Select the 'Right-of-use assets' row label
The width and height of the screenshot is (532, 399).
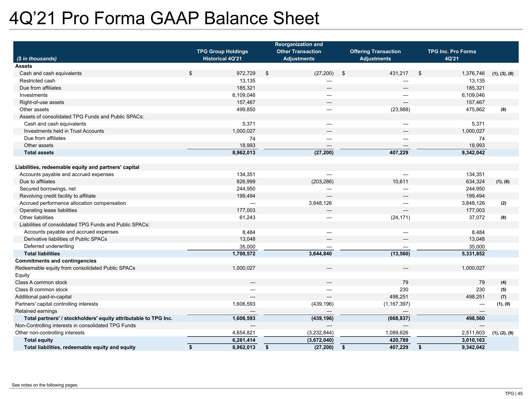pos(42,102)
